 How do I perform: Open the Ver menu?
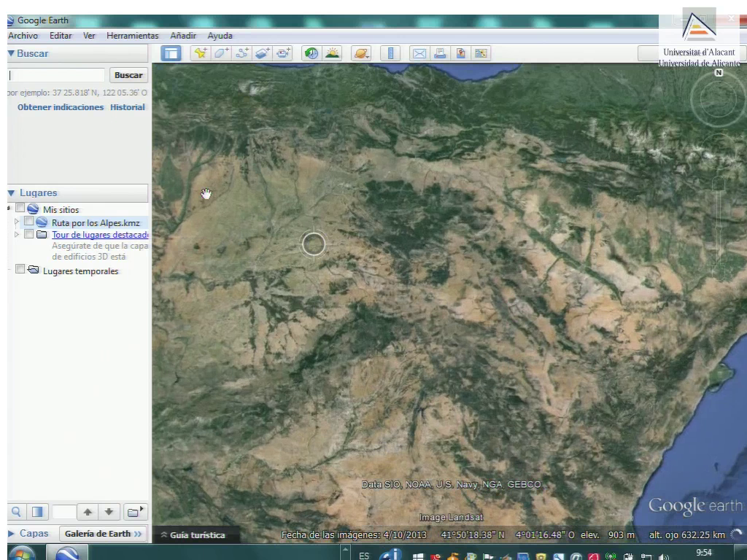point(89,36)
